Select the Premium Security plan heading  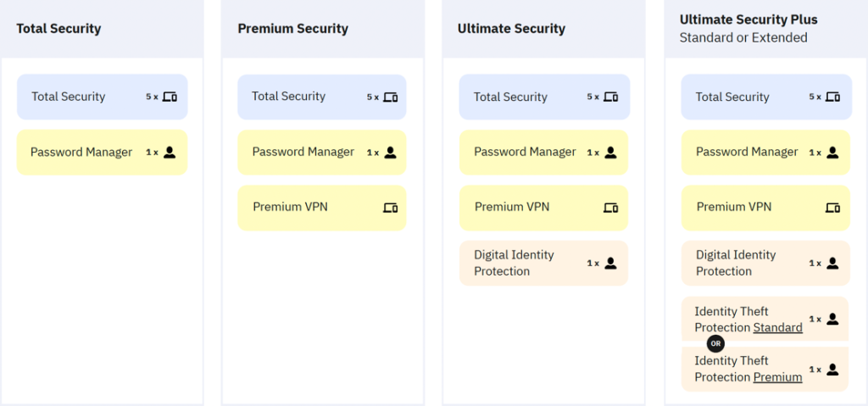pyautogui.click(x=292, y=28)
